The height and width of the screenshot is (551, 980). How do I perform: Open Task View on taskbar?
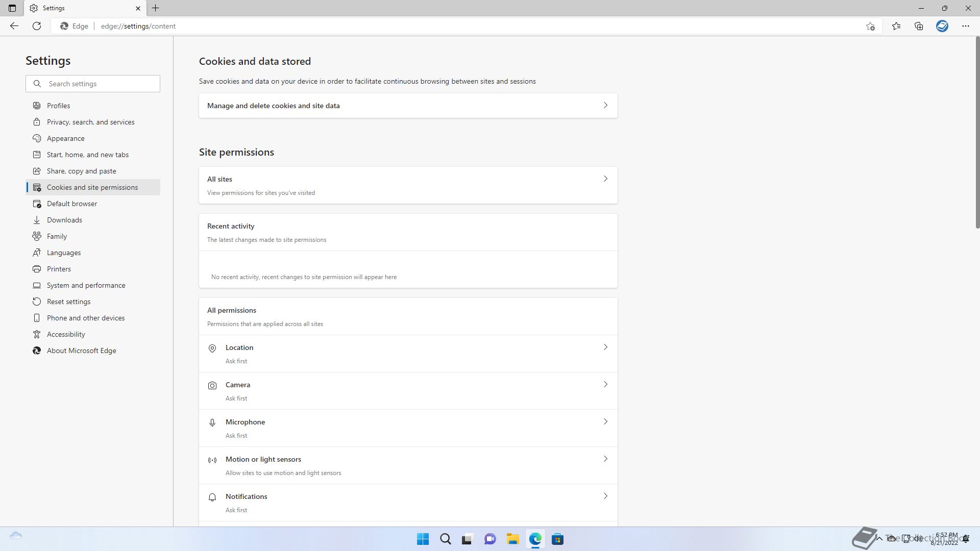468,539
